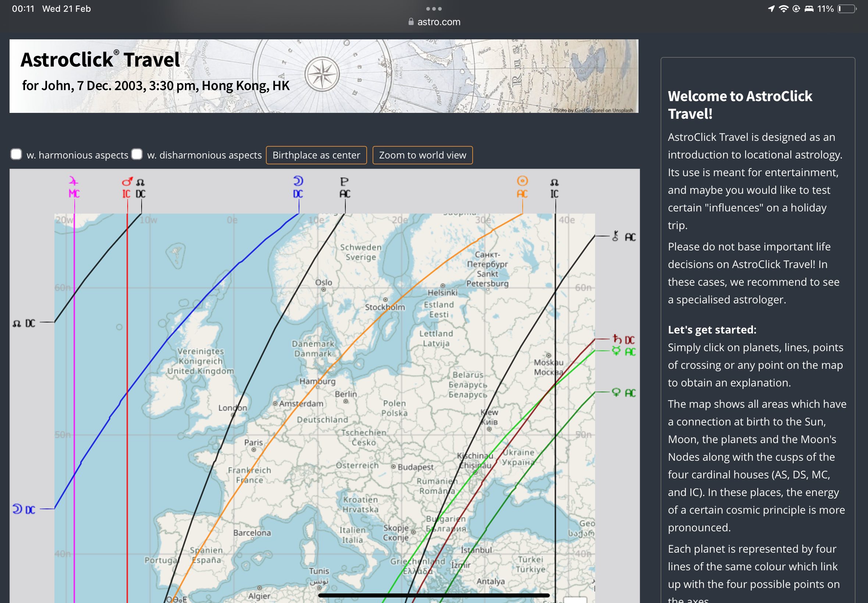
Task: Click the North Node IC symbol at top
Action: pos(554,183)
